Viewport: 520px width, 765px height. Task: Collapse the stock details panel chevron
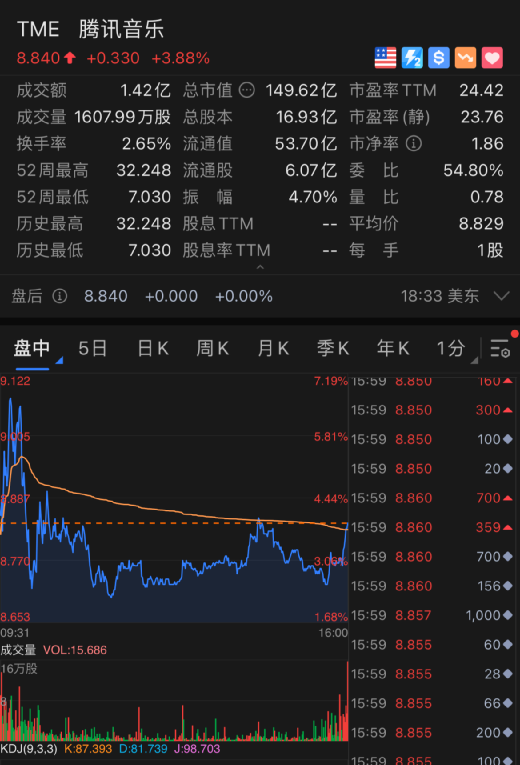(x=260, y=267)
